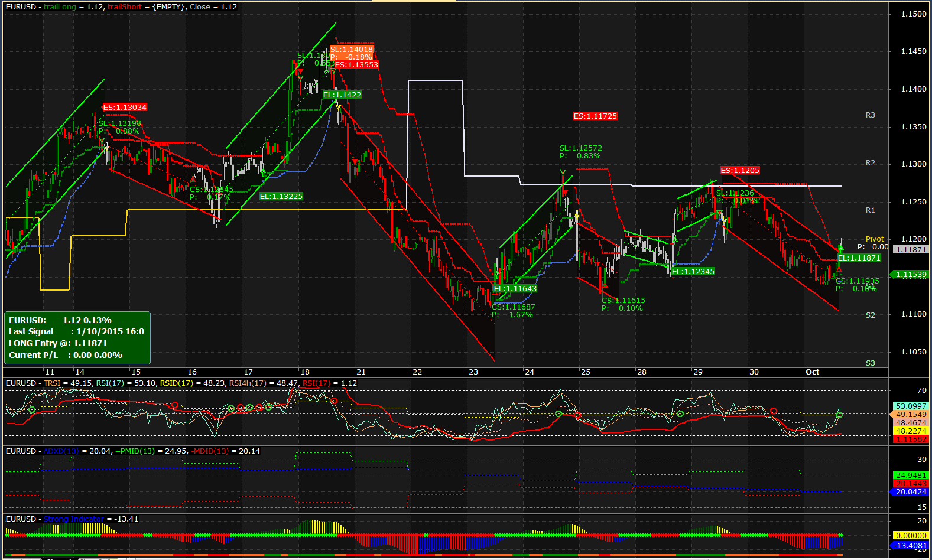932x560 pixels.
Task: Click the R1 resistance level label
Action: coord(870,210)
